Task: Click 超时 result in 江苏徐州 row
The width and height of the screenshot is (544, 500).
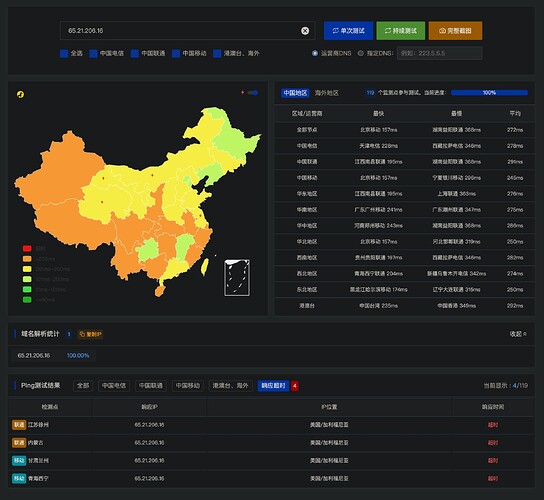Action: click(493, 425)
